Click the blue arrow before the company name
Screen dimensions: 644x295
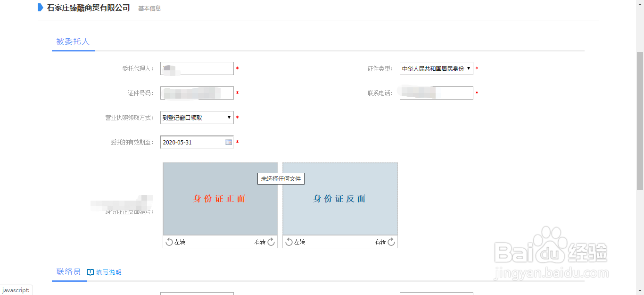click(x=41, y=8)
